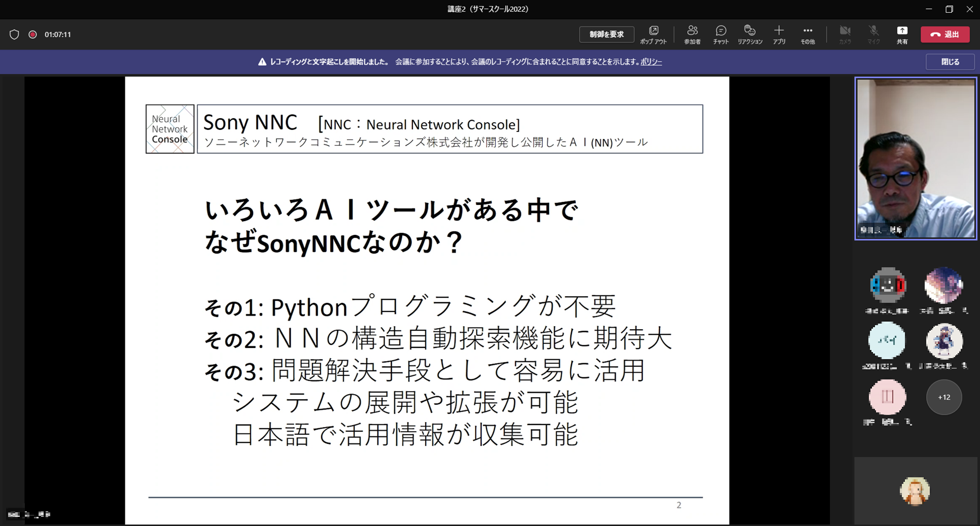Dismiss the banner with 閉じる button
Screen dimensions: 980x526
point(950,62)
